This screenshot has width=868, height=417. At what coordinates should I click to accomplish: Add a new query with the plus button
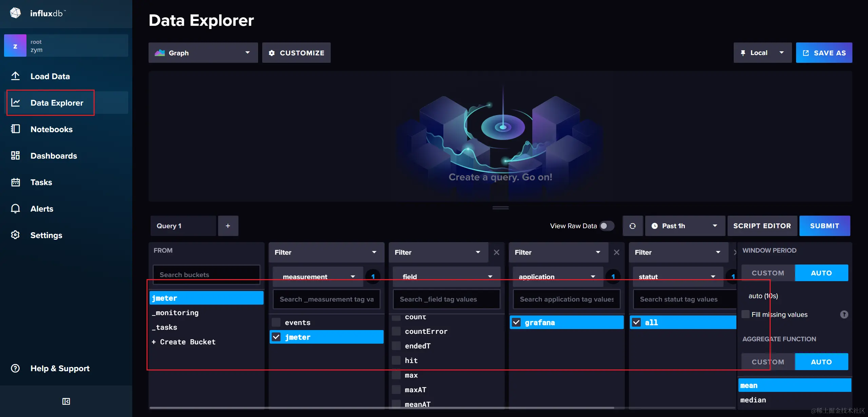[x=228, y=226]
